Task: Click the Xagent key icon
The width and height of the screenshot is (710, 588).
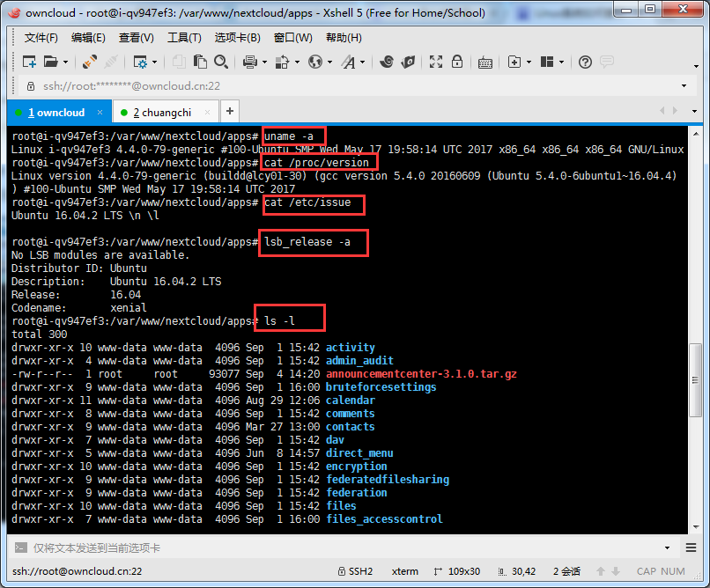Action: tap(408, 62)
